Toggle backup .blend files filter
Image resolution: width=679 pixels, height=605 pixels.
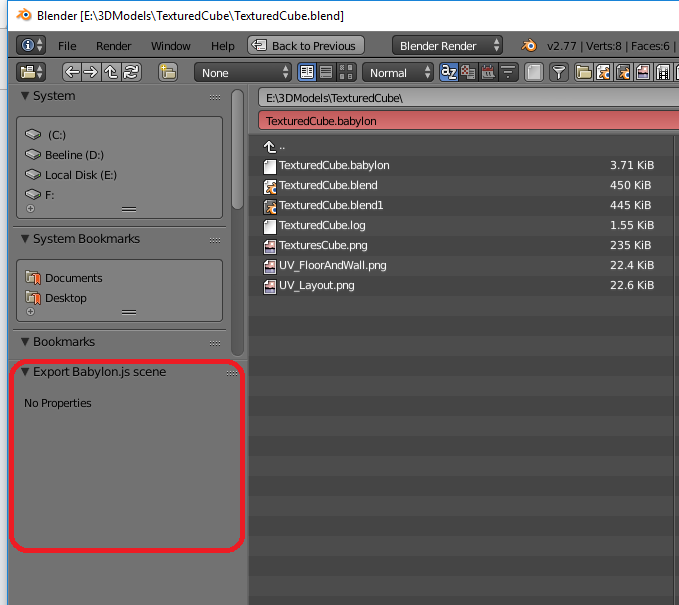click(623, 72)
